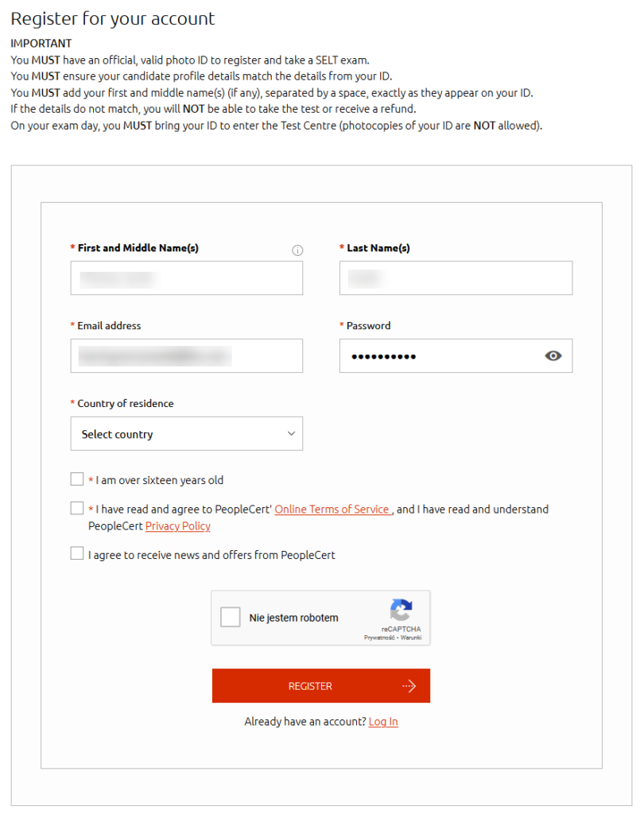
Task: Open the reCAPTCHA Prywatność link
Action: (379, 638)
